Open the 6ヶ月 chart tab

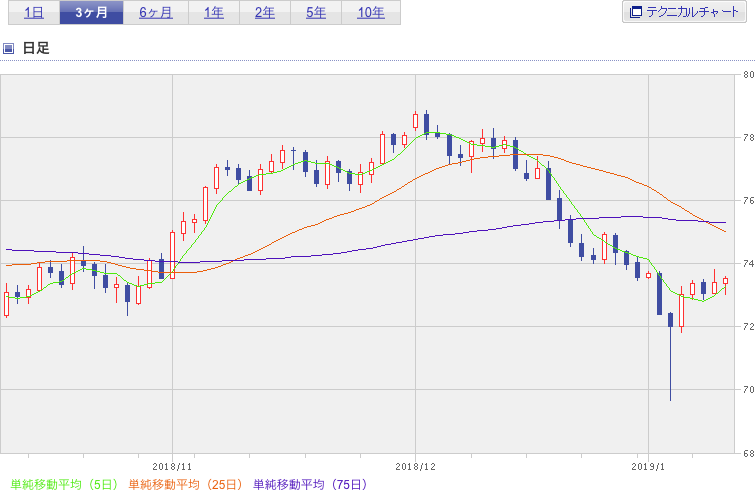(x=156, y=13)
